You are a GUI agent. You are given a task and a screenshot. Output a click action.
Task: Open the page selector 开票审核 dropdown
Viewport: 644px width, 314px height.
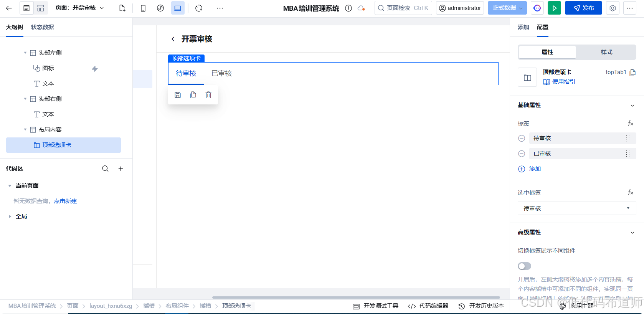point(80,8)
